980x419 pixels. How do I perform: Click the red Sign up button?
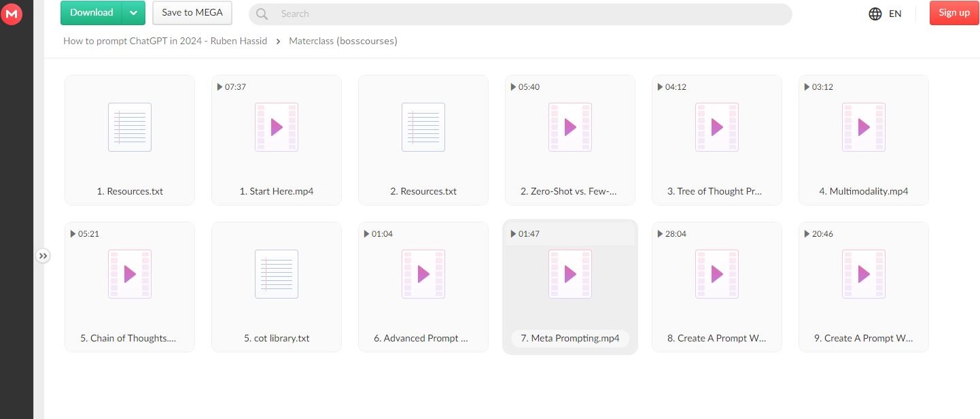click(x=954, y=13)
